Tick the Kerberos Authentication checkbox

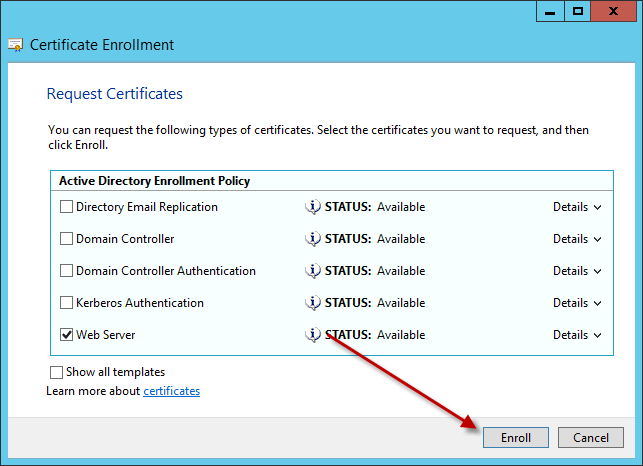click(x=67, y=303)
